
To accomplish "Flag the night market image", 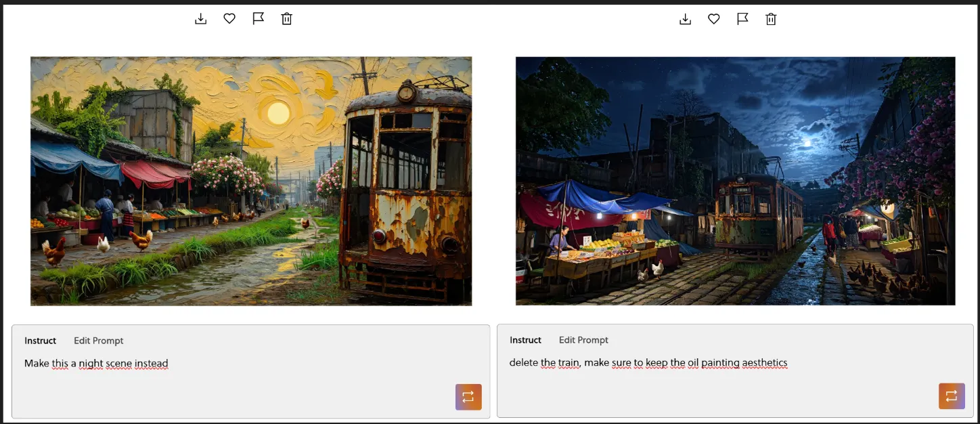I will click(x=742, y=19).
